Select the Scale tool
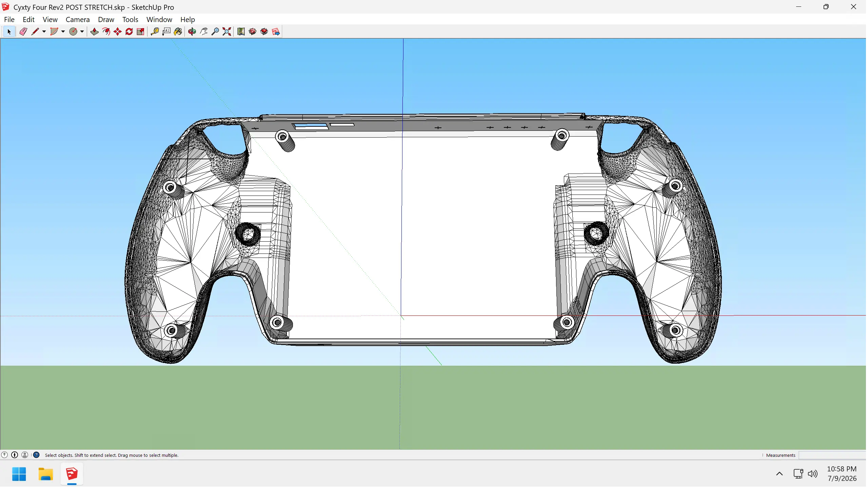 point(141,32)
